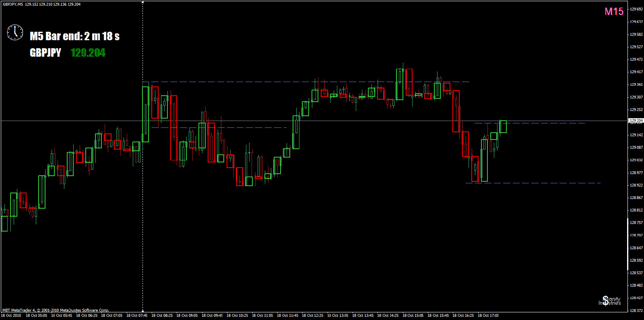Click the 129.087 price axis label
644x320 pixels.
point(636,147)
